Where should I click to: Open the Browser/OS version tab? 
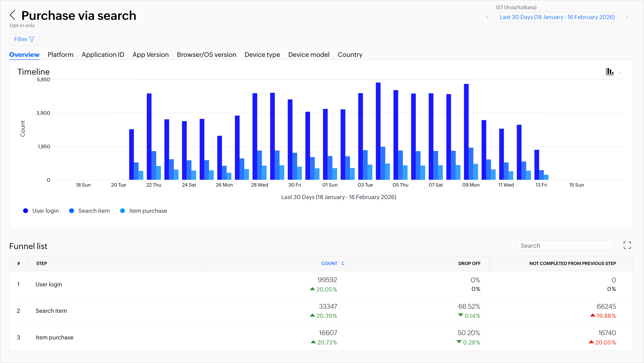click(x=206, y=55)
